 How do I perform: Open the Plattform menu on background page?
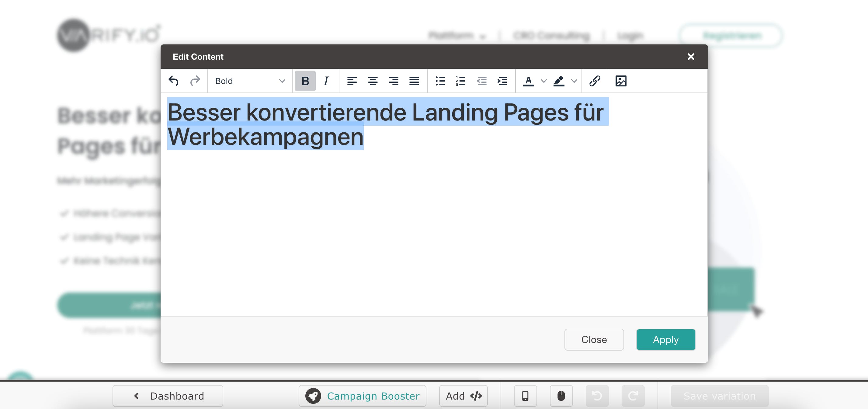tap(457, 36)
